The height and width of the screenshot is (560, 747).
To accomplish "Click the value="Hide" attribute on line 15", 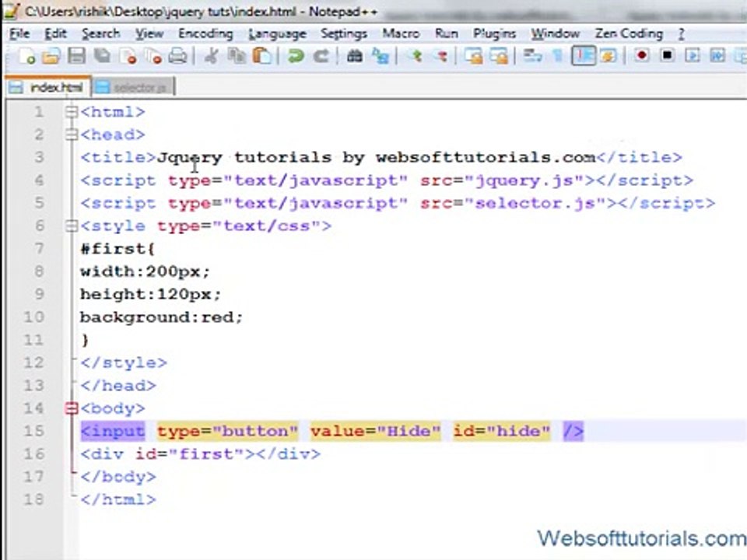I will tap(376, 432).
